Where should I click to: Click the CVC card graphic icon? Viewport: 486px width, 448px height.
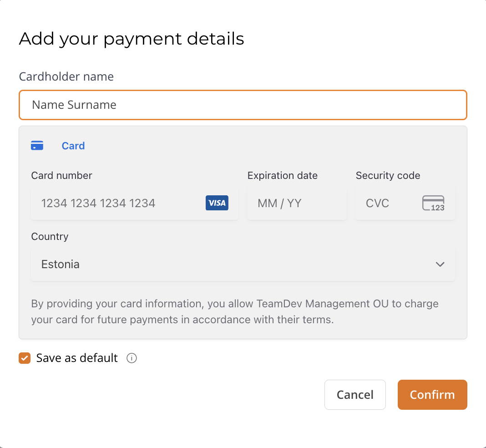(x=433, y=203)
